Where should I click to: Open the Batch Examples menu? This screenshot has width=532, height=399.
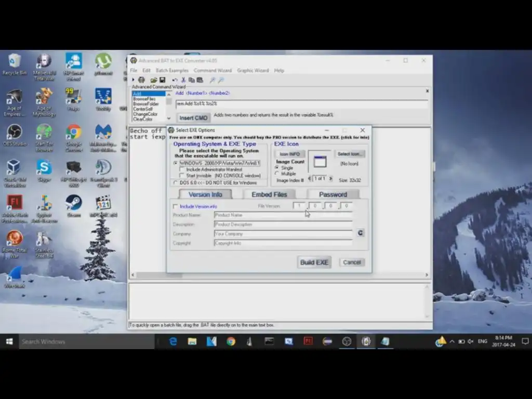pyautogui.click(x=172, y=70)
